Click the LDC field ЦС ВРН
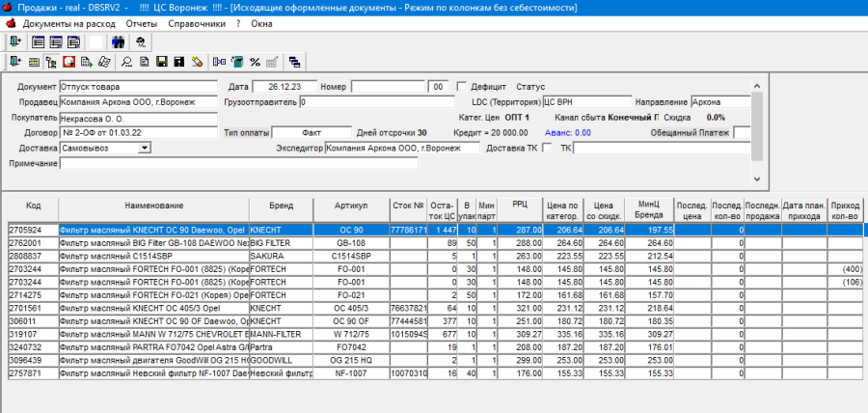This screenshot has height=413, width=868. tap(586, 102)
